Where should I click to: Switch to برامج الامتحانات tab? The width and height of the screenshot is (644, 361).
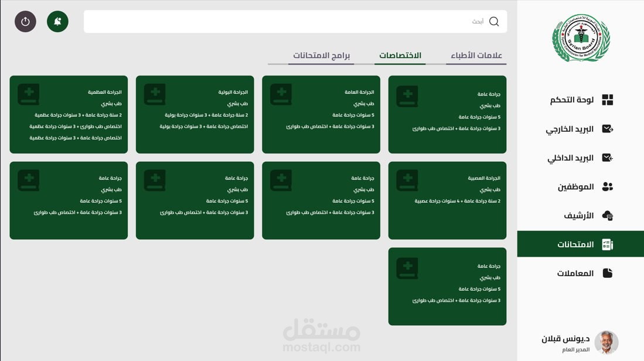coord(321,56)
